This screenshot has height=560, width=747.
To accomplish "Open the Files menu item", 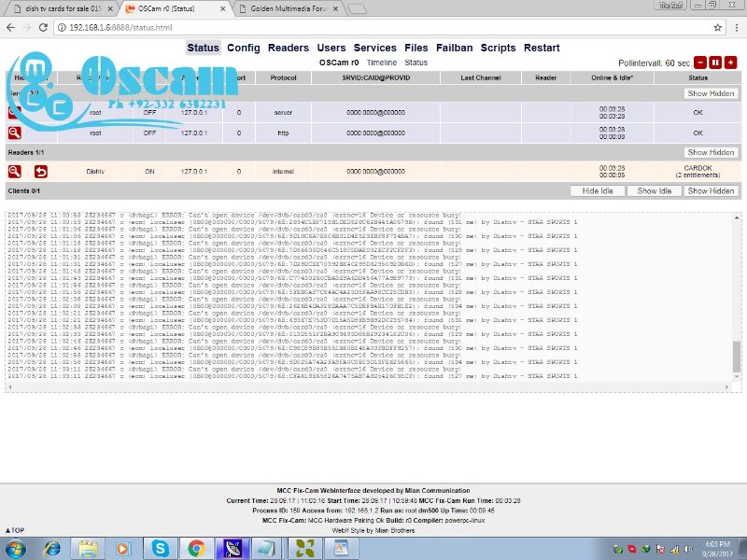I will click(416, 48).
